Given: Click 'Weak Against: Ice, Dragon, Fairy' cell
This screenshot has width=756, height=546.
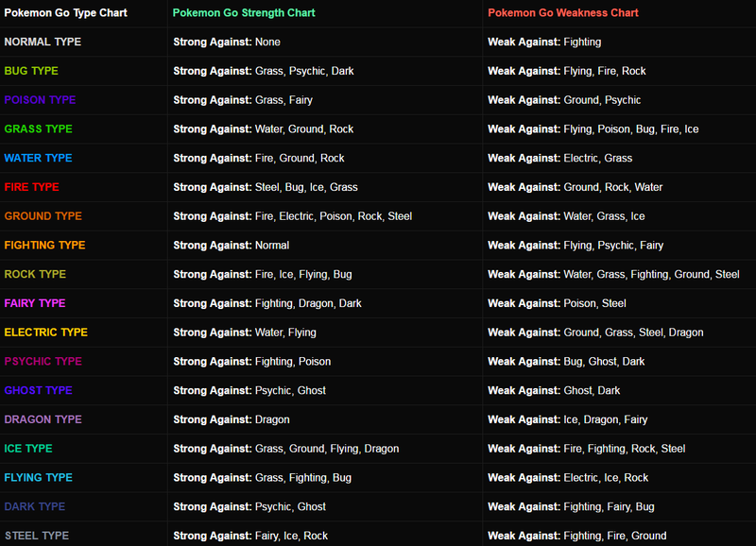Looking at the screenshot, I should (568, 419).
